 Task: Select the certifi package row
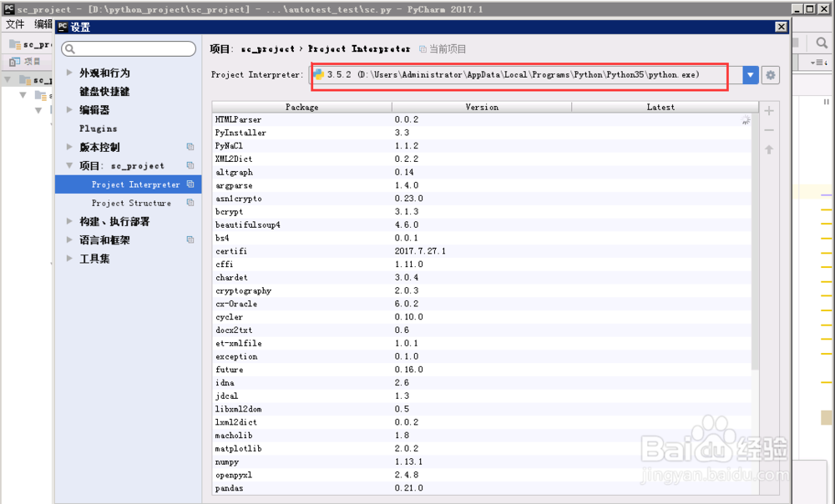coord(482,251)
